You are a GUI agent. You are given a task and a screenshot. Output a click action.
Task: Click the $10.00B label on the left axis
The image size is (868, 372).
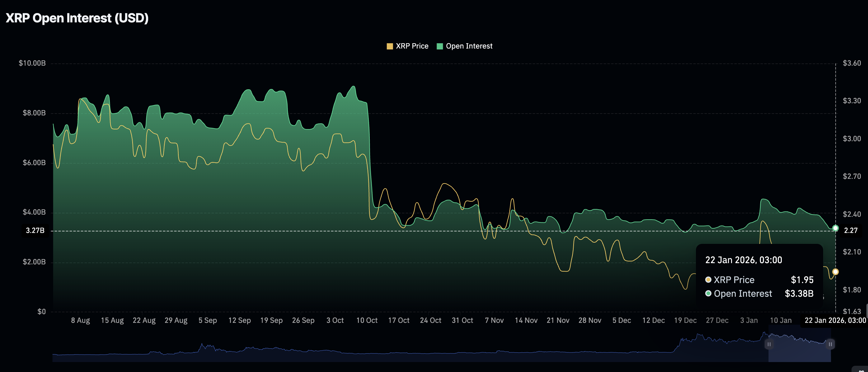[32, 63]
